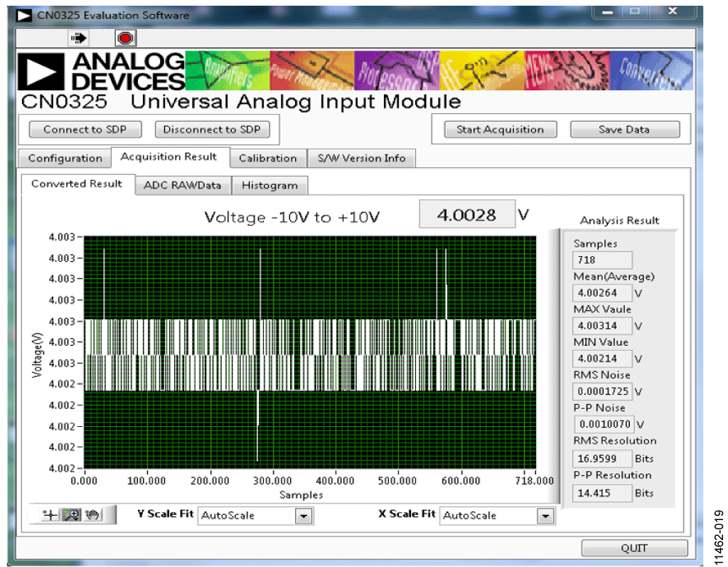This screenshot has width=728, height=567.
Task: Click the Y Scale Fit AutoScale text box
Action: pos(247,516)
